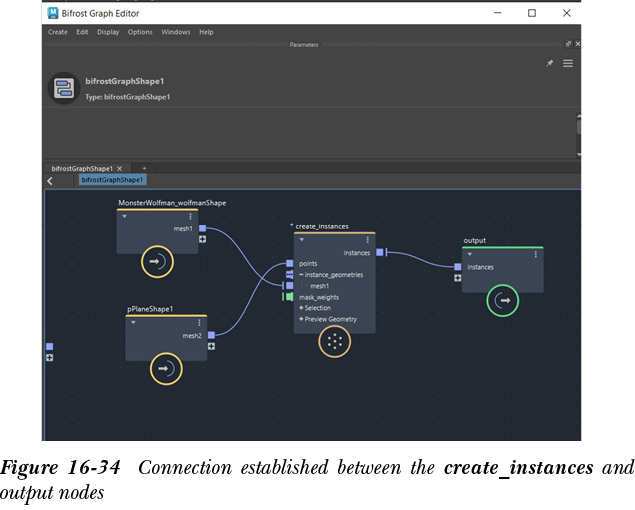Open the Display menu
The height and width of the screenshot is (510, 635).
coord(108,32)
